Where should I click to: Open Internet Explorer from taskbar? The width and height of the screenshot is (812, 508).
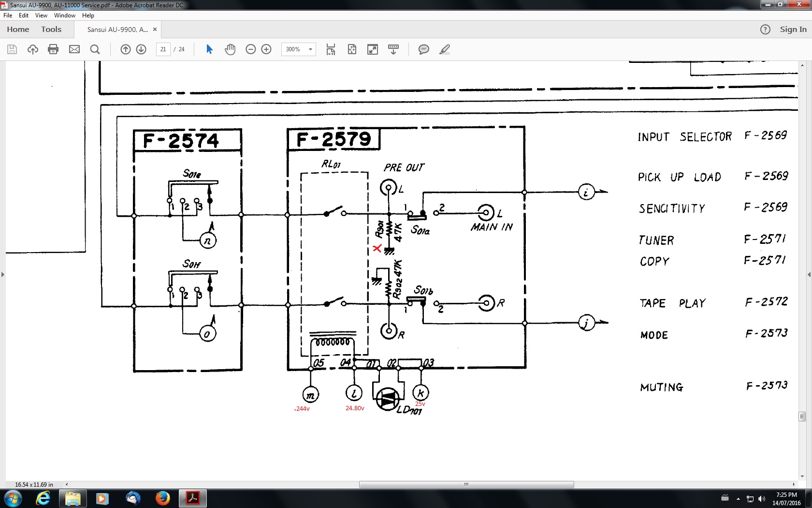[43, 498]
